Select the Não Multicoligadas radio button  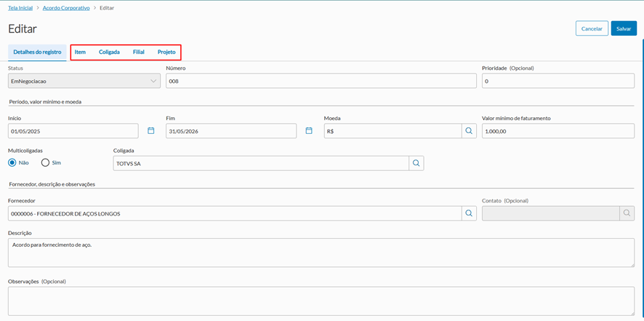(12, 162)
